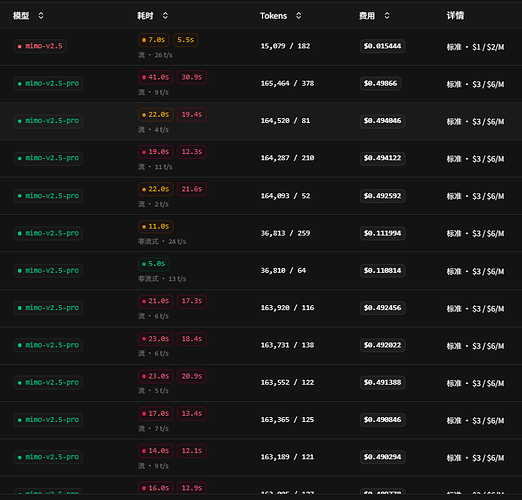Select the token count 36,810 / 64
The image size is (522, 500).
(283, 271)
